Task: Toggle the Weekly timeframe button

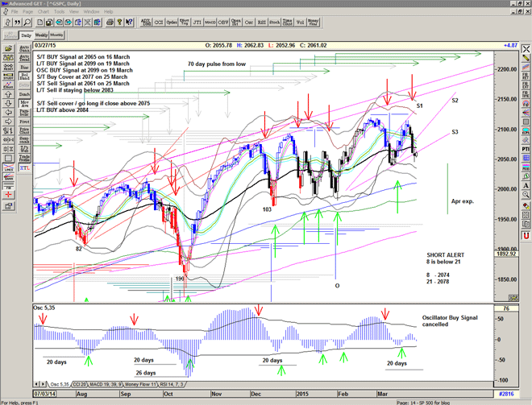Action: point(42,35)
